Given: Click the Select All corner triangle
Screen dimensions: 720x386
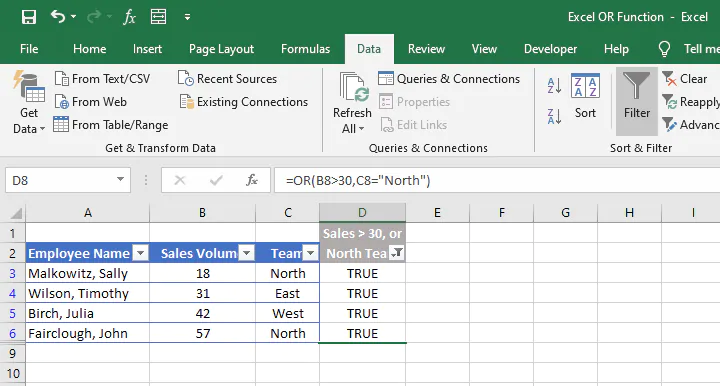Looking at the screenshot, I should click(x=16, y=213).
